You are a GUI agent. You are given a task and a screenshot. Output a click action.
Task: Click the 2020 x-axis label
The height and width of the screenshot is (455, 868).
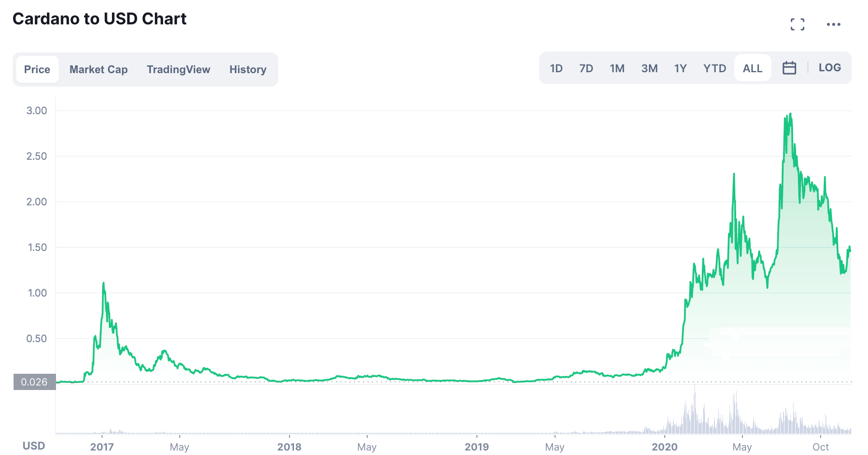pos(665,447)
